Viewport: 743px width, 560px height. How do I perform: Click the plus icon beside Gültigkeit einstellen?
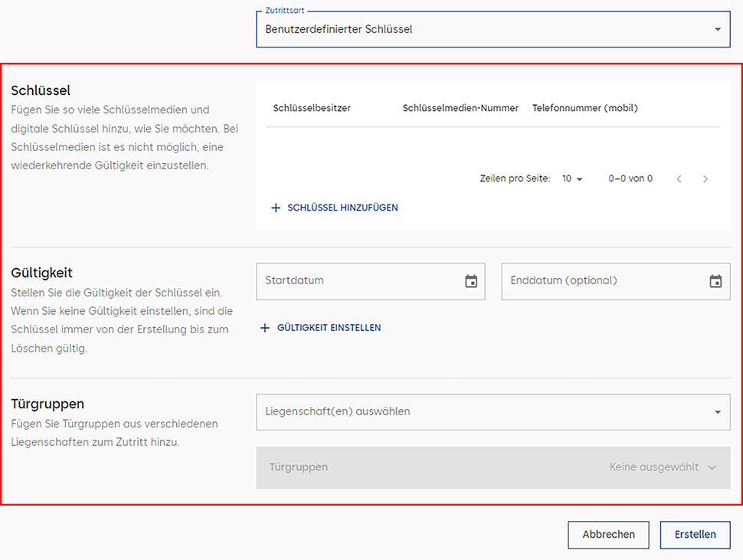pos(265,328)
